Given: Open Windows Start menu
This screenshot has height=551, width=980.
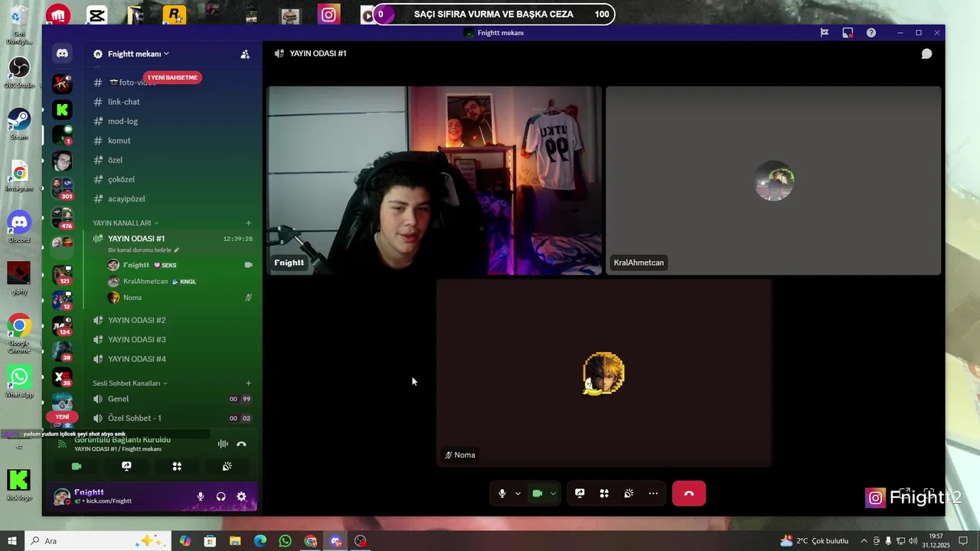Looking at the screenshot, I should coord(11,541).
